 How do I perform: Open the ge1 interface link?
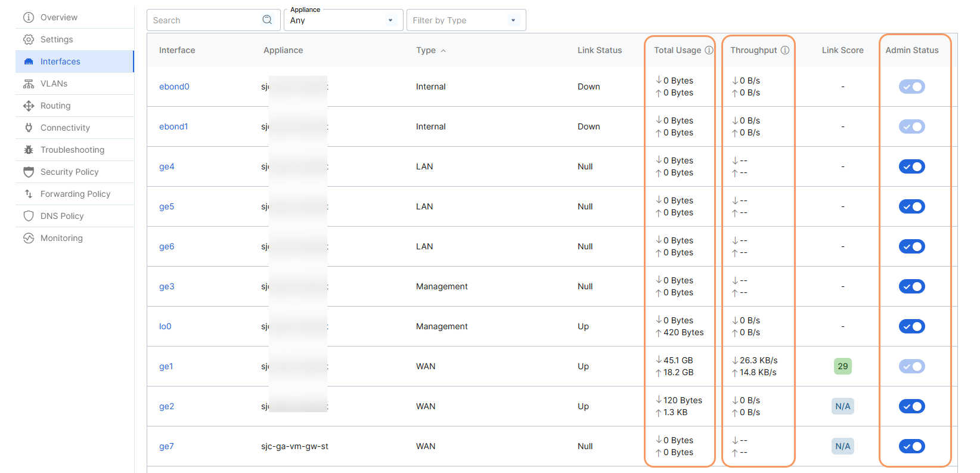tap(166, 366)
